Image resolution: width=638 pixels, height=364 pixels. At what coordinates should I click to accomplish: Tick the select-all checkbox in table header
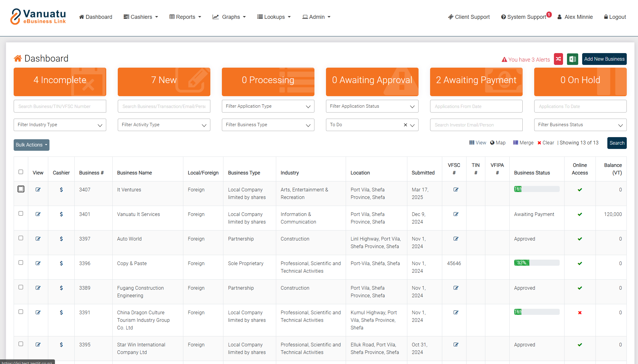21,172
